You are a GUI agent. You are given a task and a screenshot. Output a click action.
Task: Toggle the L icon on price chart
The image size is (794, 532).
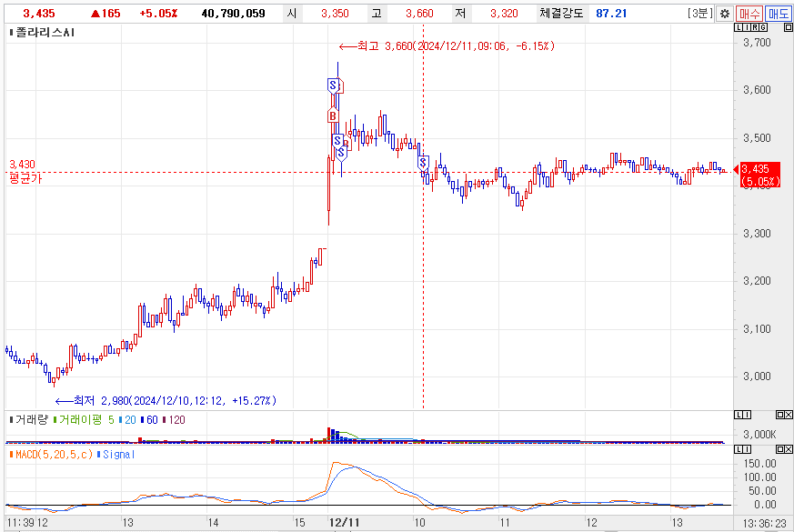(x=739, y=28)
